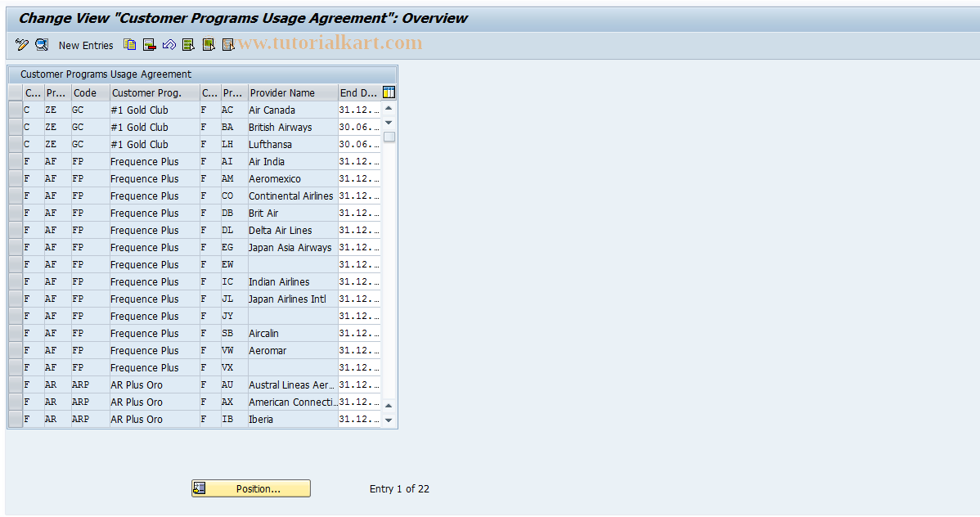Click the Aeromar provider name cell
Viewport: 980px width, 517px height.
pyautogui.click(x=293, y=350)
